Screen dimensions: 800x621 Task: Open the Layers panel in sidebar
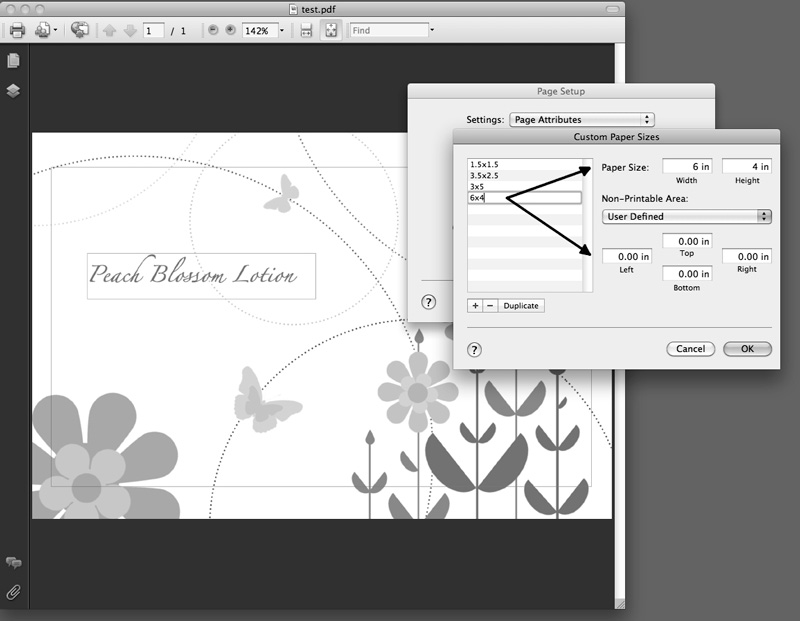click(13, 91)
